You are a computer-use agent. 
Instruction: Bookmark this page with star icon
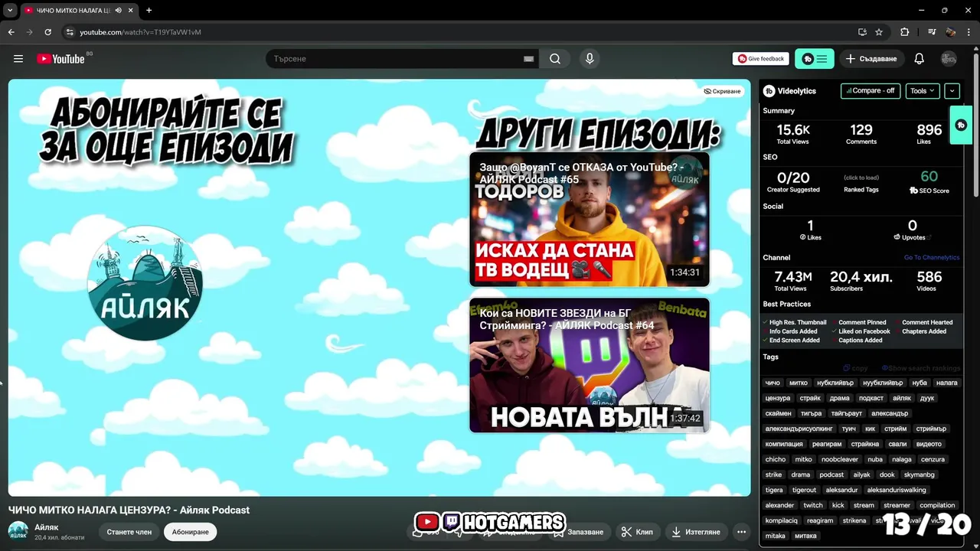[x=879, y=32]
